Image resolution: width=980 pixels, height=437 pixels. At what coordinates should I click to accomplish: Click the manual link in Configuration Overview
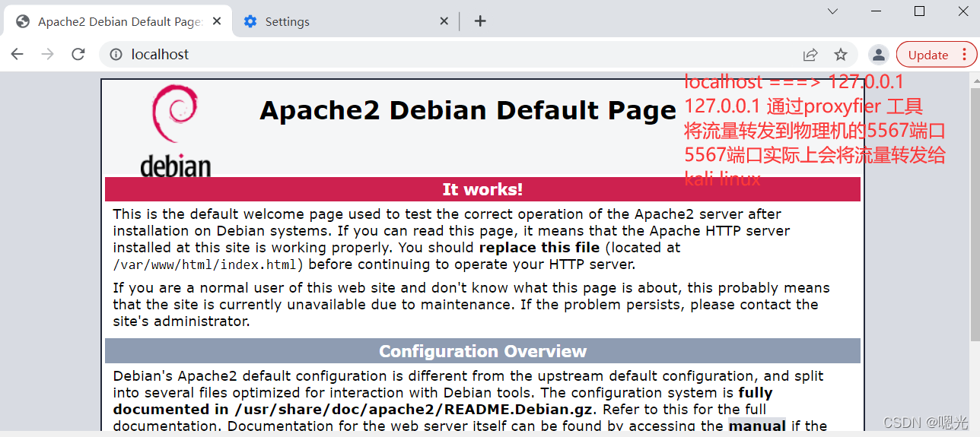coord(756,426)
